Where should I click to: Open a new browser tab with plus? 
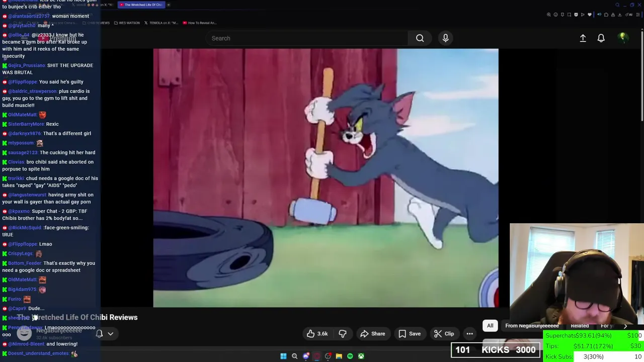pos(169,5)
